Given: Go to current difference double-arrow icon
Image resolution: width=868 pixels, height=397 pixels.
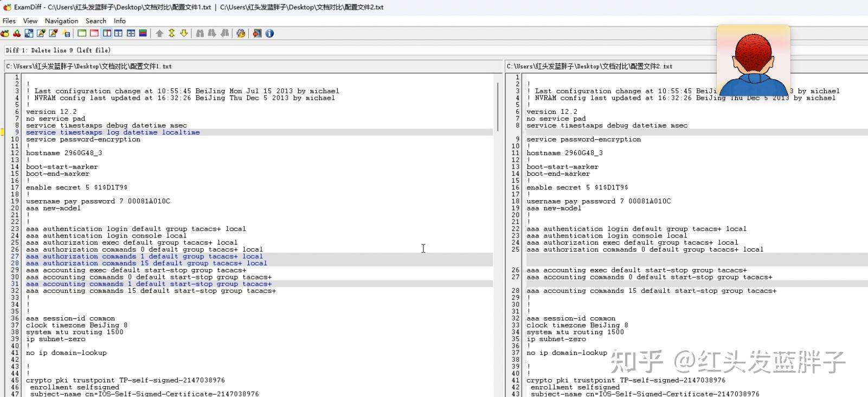Looking at the screenshot, I should point(172,34).
